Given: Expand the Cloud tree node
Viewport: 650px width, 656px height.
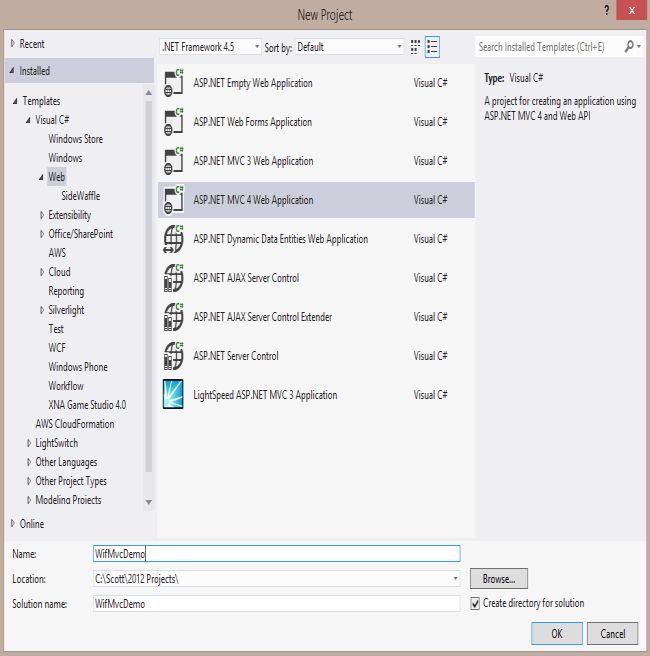Looking at the screenshot, I should click(x=41, y=272).
